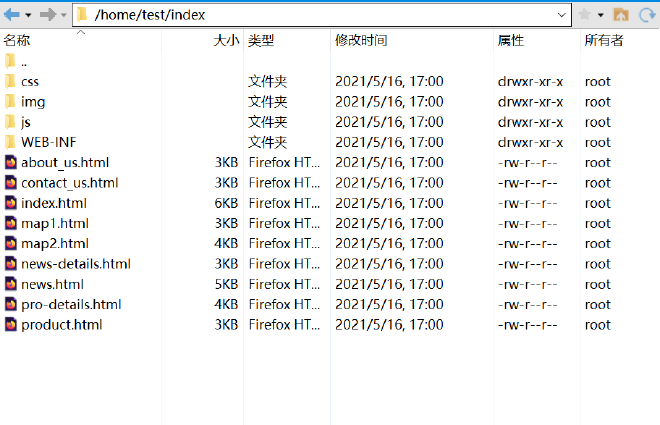660x425 pixels.
Task: Select the WEB-INF folder name
Action: 48,142
